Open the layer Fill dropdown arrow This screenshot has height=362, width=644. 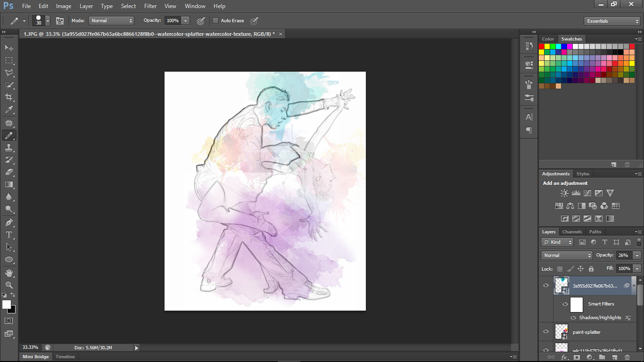637,268
